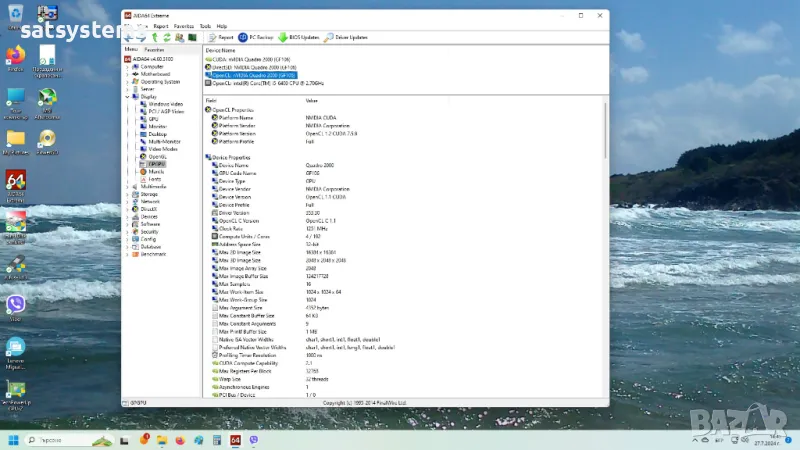Expand the Storage tree node
The height and width of the screenshot is (450, 800).
tap(127, 194)
